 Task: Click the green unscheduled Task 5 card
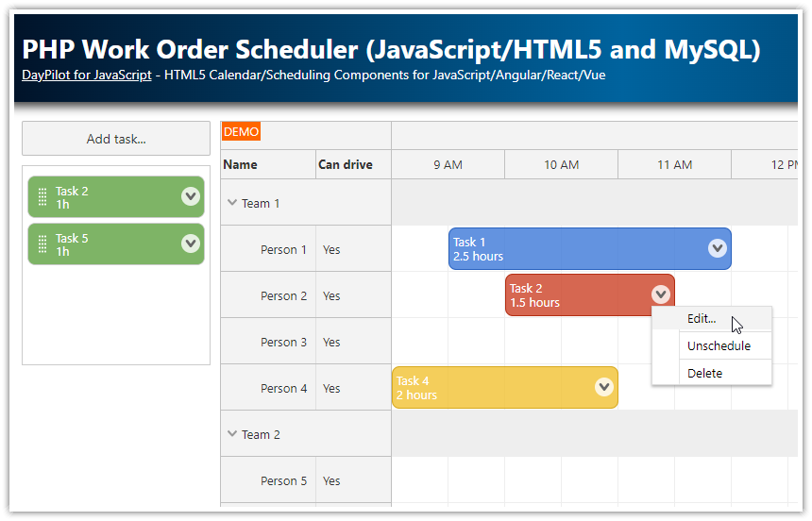click(116, 244)
